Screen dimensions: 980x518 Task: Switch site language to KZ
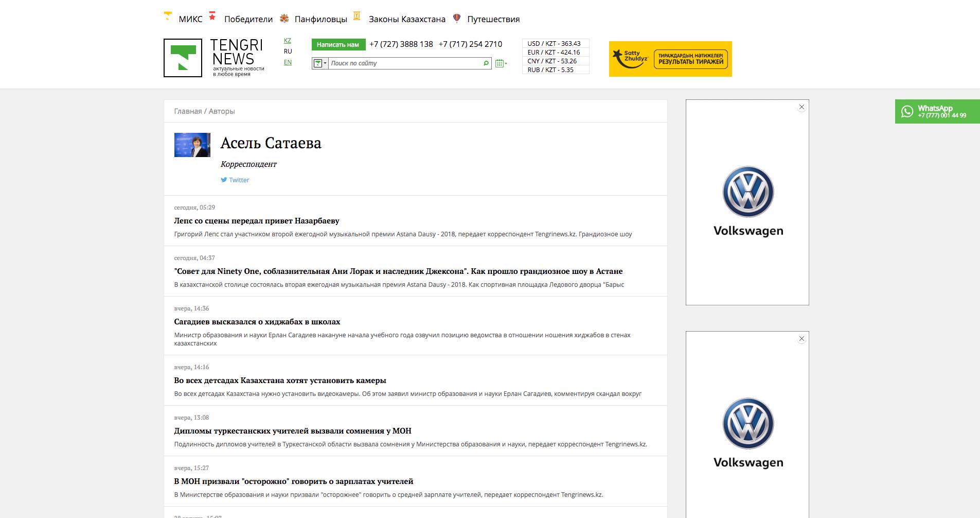coord(288,41)
